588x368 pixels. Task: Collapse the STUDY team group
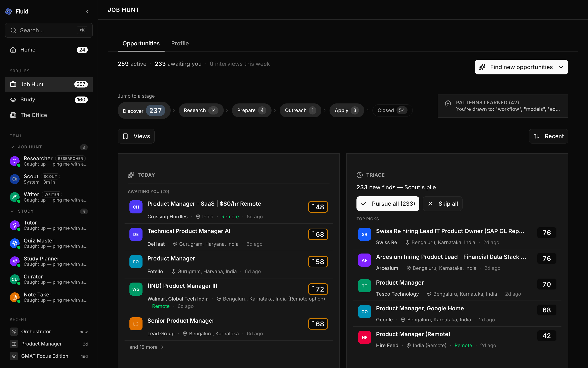coord(12,211)
